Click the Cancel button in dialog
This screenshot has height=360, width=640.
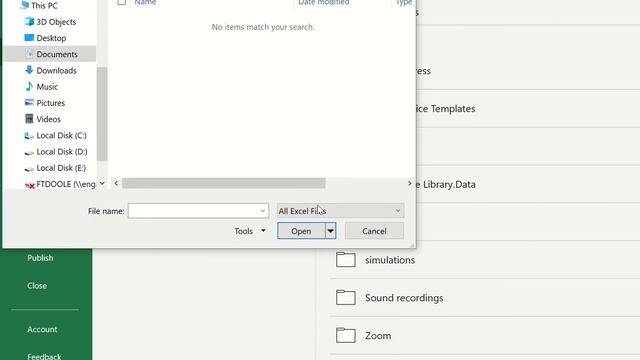click(x=374, y=231)
